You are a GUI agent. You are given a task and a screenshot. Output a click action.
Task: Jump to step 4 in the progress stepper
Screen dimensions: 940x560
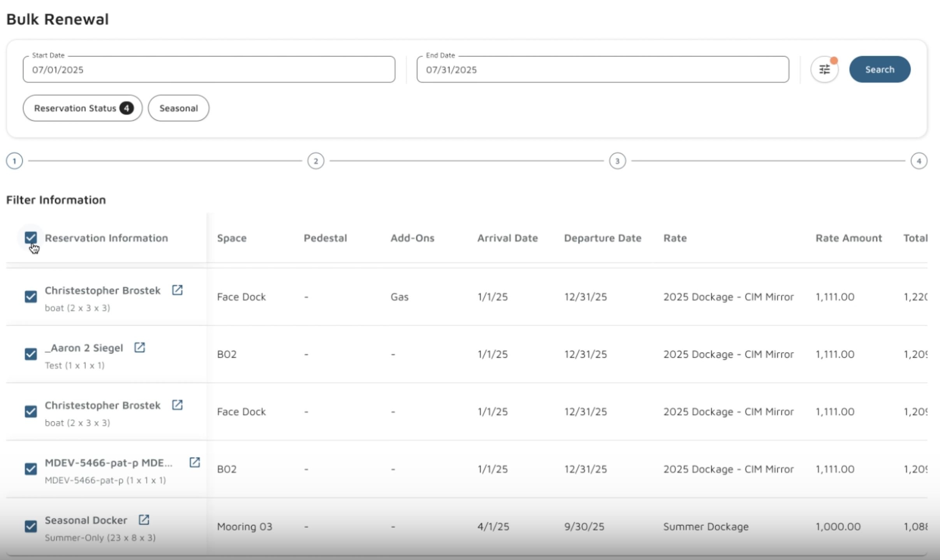(919, 161)
